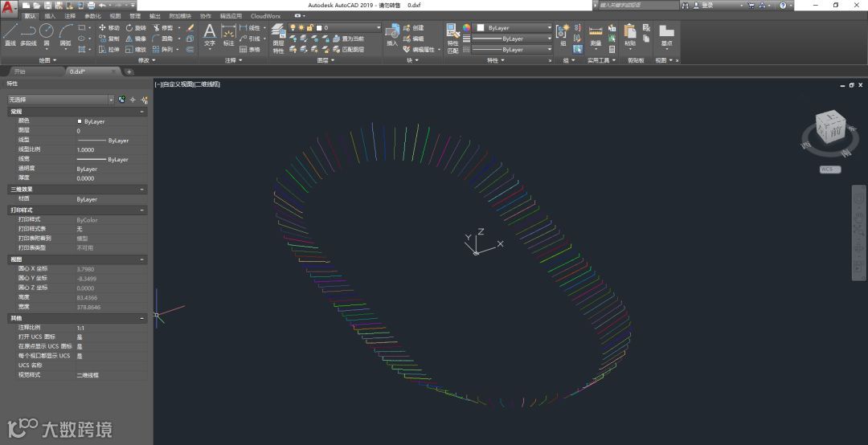The height and width of the screenshot is (445, 868).
Task: Expand the 绘图 panel flyout
Action: [x=47, y=60]
